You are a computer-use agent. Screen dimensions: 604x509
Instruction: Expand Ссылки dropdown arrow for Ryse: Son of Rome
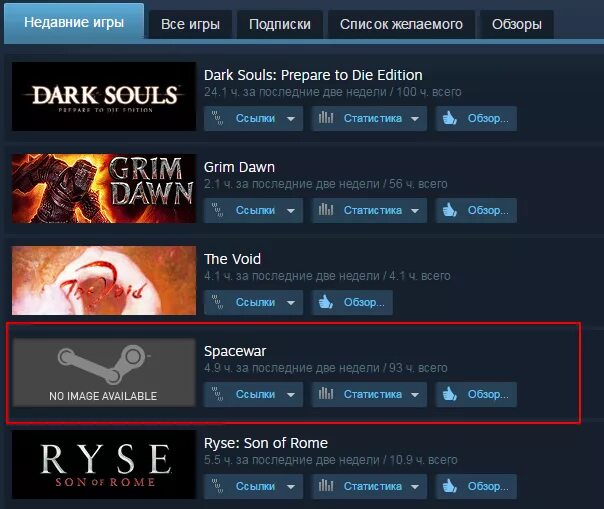click(291, 487)
